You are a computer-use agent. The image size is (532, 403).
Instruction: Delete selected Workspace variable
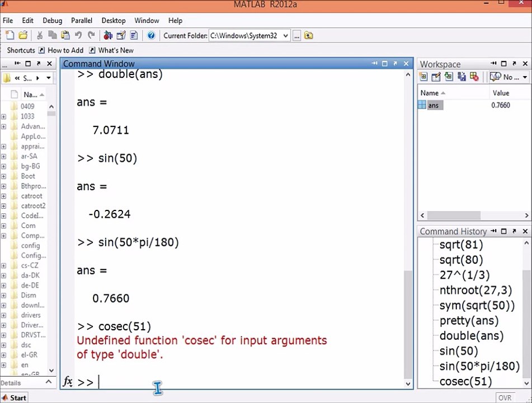pos(474,77)
